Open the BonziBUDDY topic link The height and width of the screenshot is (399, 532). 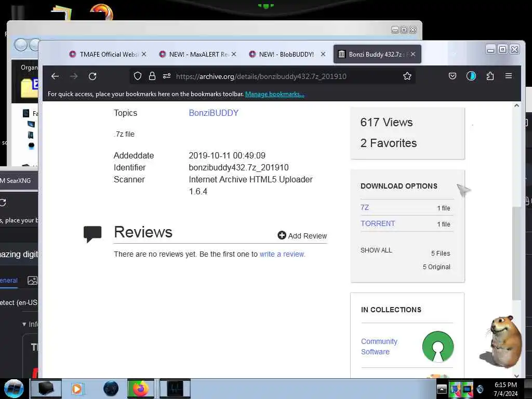point(214,113)
